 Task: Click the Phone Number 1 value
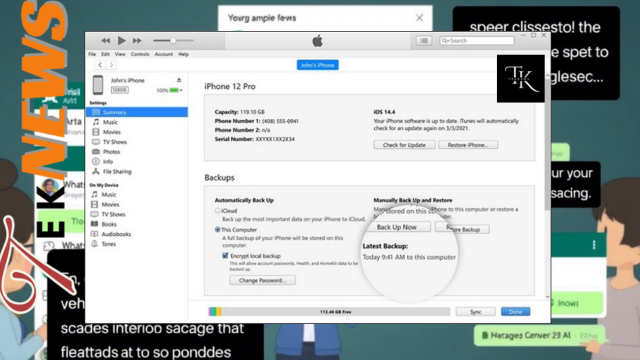(x=280, y=121)
